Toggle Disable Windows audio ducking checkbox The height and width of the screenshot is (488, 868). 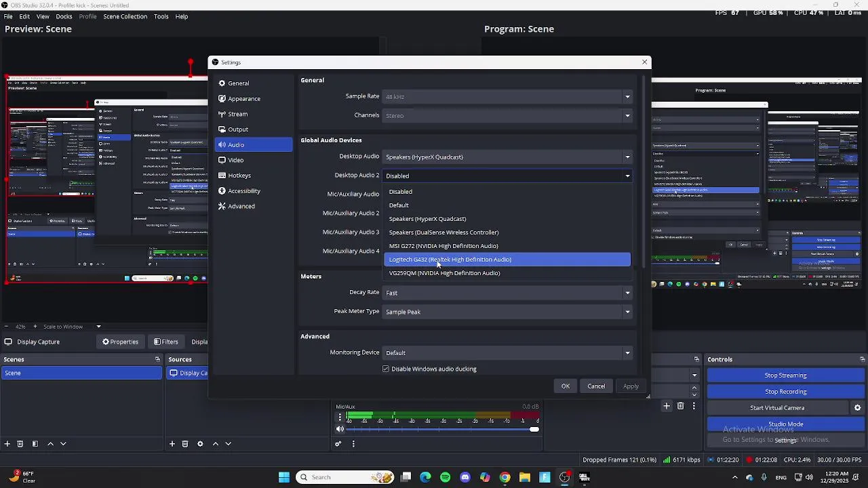tap(386, 369)
